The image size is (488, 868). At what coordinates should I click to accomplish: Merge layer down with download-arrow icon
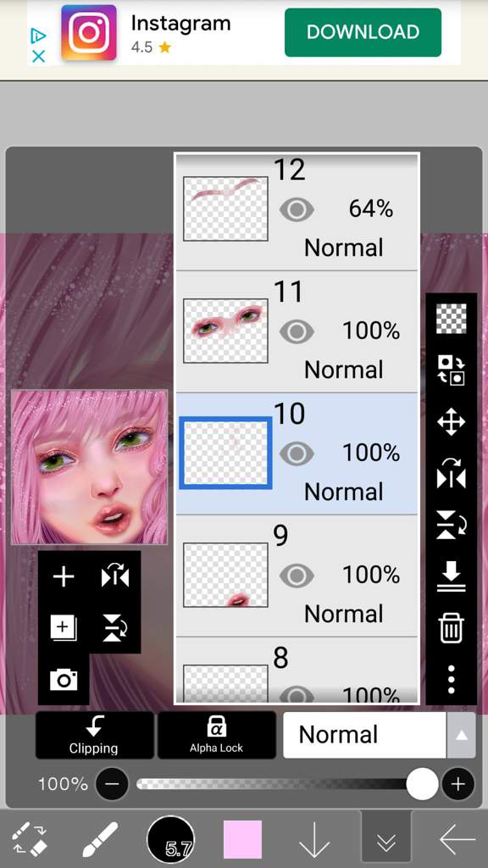click(x=451, y=576)
